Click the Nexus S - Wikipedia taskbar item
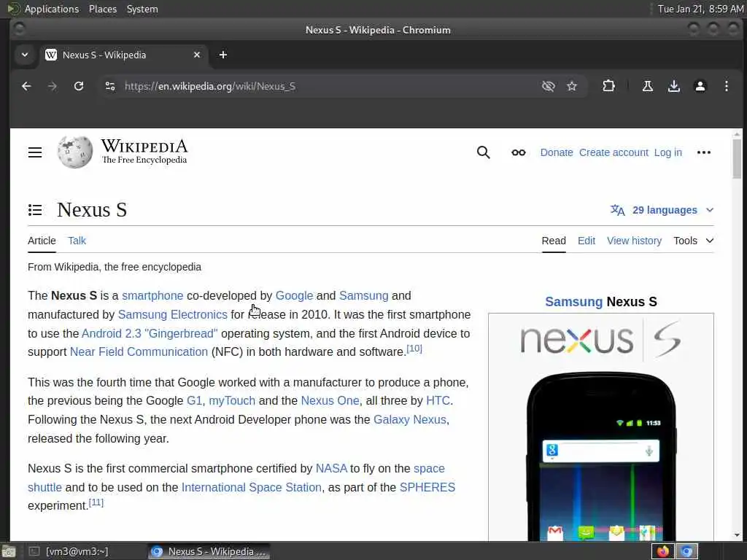 (209, 551)
